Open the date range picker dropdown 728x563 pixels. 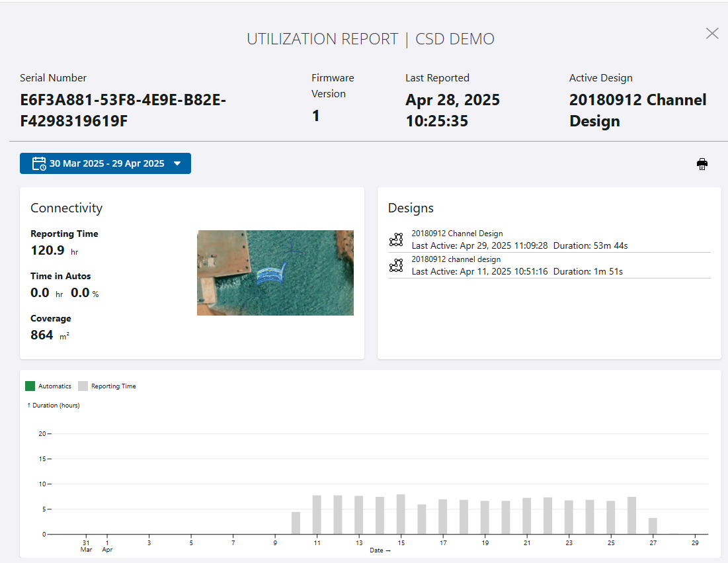tap(105, 163)
